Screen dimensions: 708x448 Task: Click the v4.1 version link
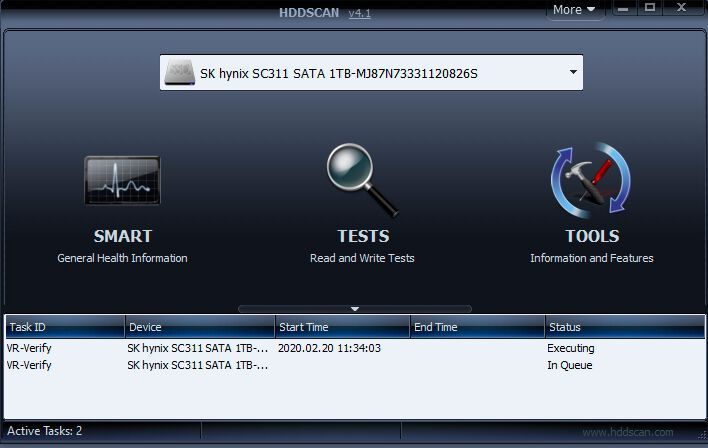coord(359,13)
